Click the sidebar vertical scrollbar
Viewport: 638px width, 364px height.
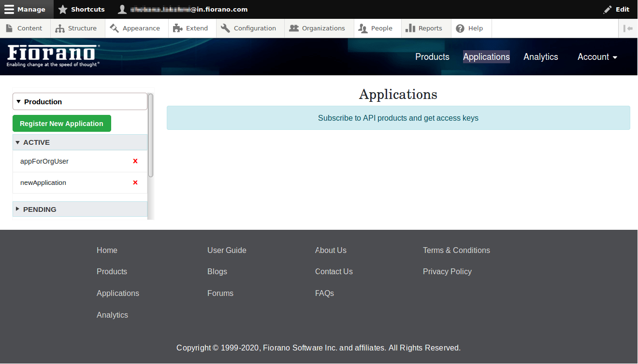point(151,136)
